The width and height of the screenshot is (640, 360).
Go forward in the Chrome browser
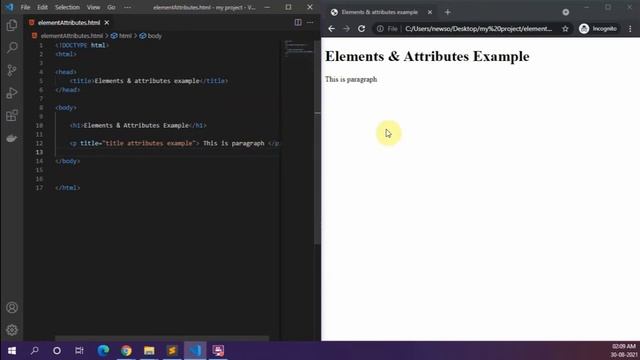coord(347,29)
